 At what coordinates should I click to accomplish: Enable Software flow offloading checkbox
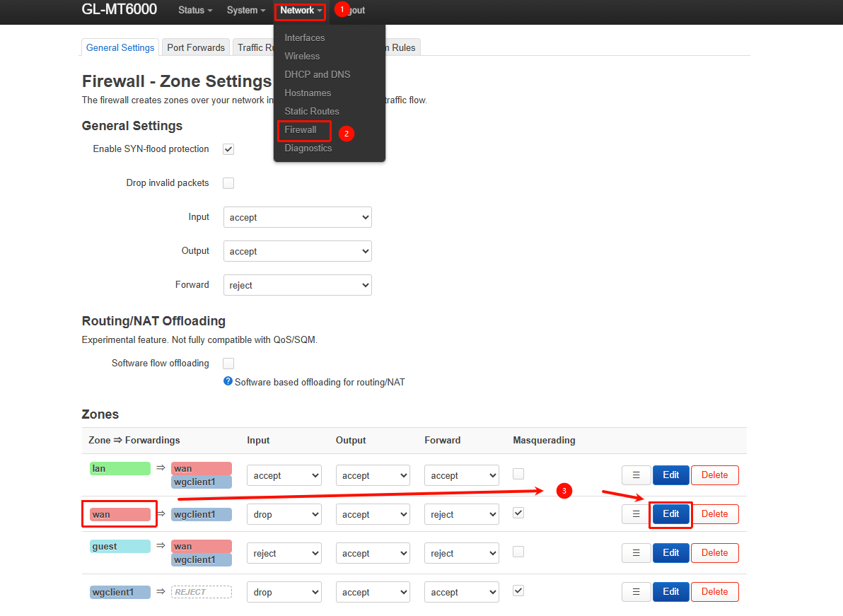coord(228,364)
